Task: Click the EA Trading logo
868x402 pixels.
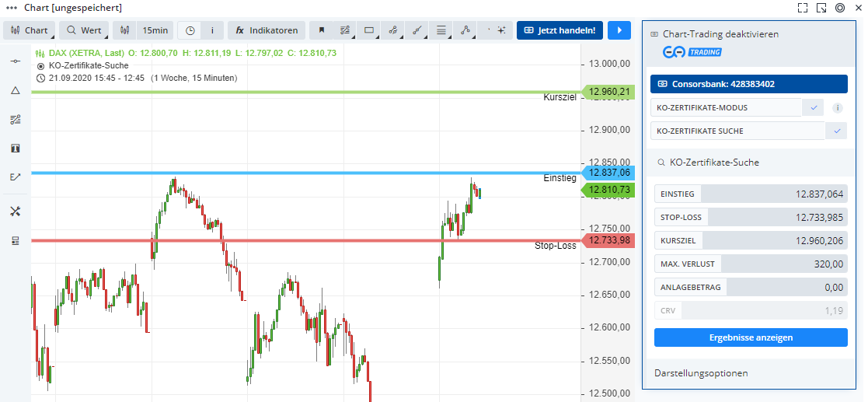Action: (692, 52)
